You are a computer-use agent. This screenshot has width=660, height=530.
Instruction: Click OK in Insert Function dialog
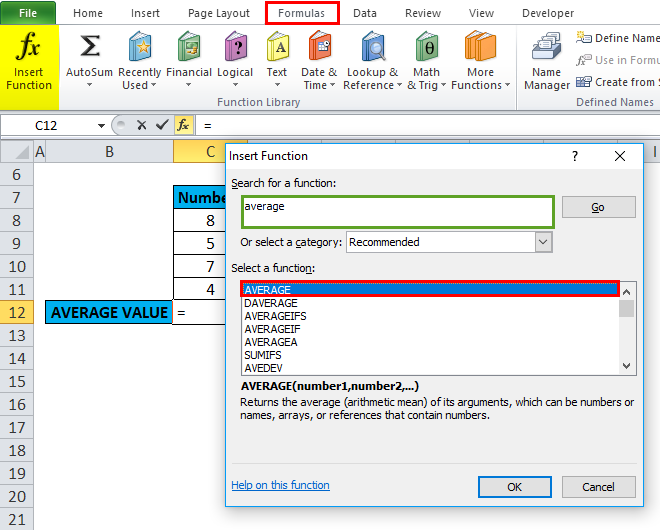click(514, 487)
